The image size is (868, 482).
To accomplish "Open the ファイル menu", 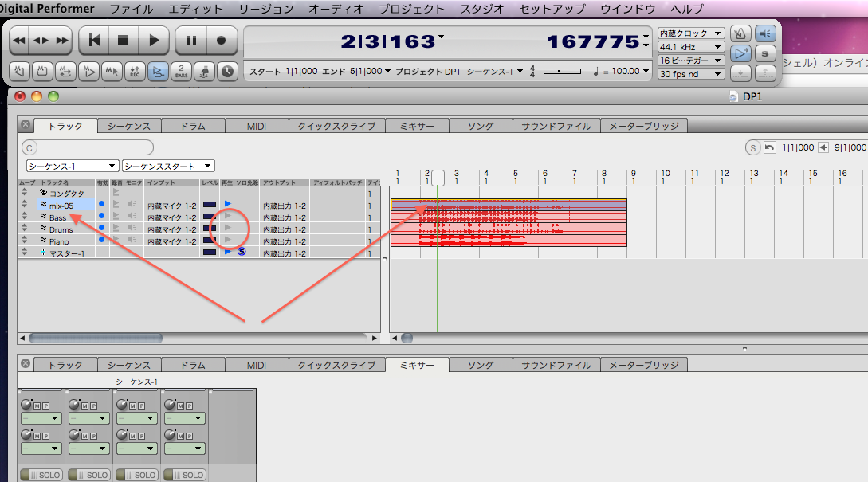I will [x=132, y=9].
